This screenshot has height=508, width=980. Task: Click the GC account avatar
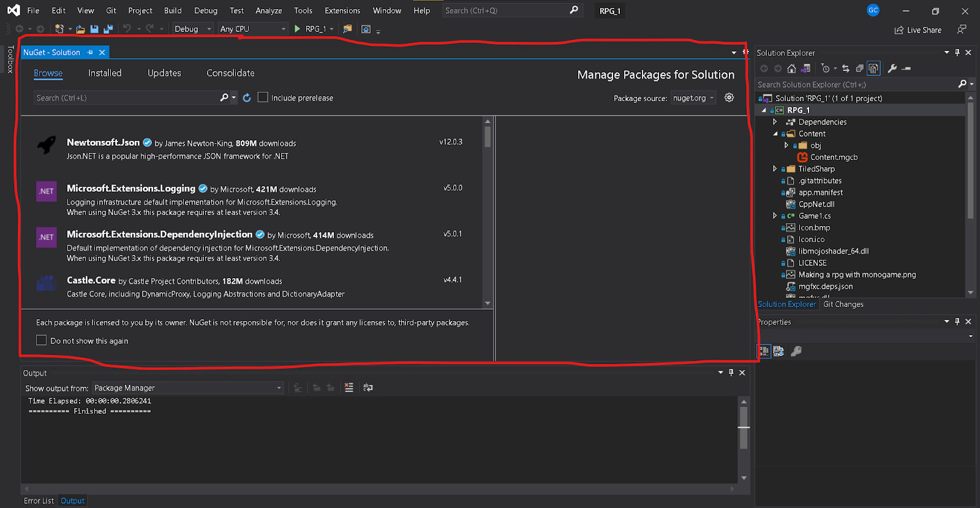[x=873, y=10]
